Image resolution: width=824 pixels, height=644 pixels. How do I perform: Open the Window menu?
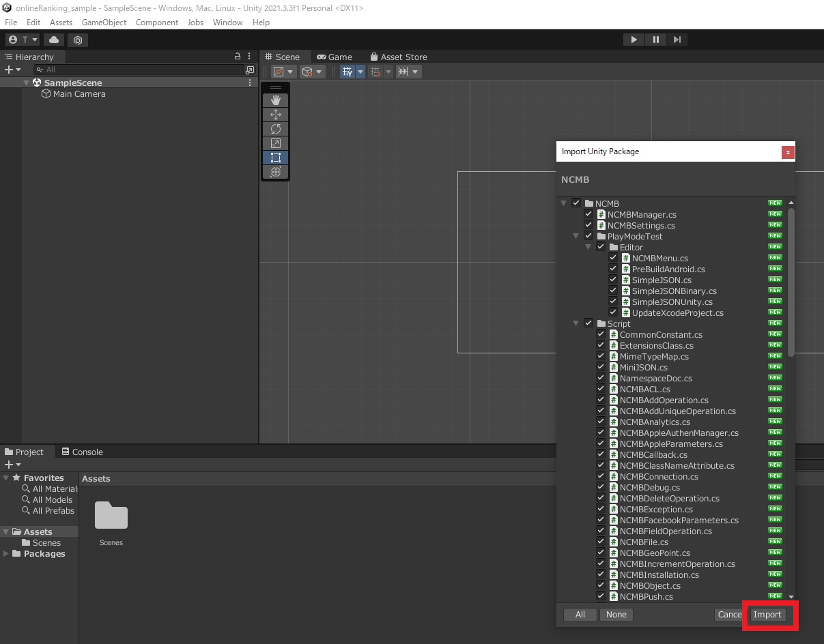click(227, 22)
